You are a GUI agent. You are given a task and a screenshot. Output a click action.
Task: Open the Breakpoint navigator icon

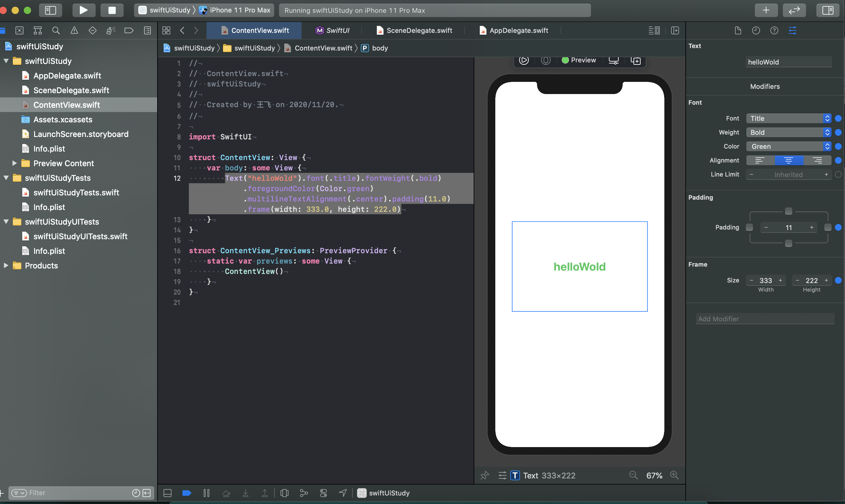point(129,30)
